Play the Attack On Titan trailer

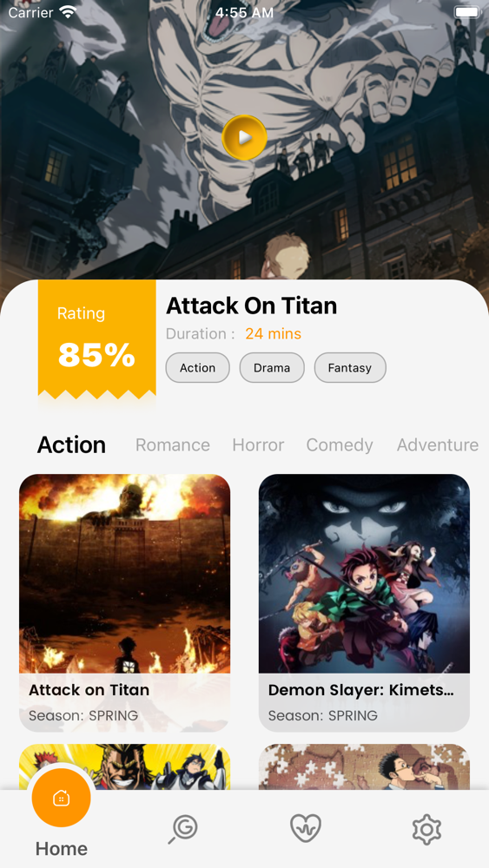click(x=244, y=137)
